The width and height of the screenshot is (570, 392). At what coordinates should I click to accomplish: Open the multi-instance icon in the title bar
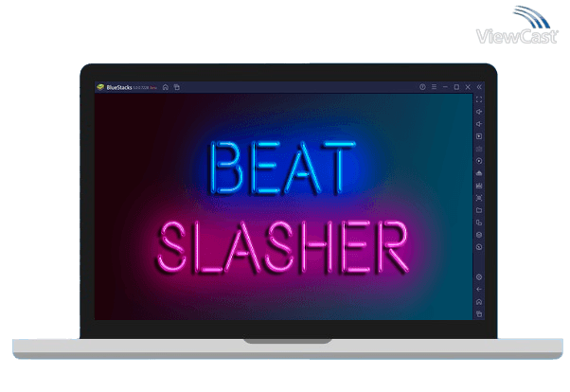pos(177,87)
